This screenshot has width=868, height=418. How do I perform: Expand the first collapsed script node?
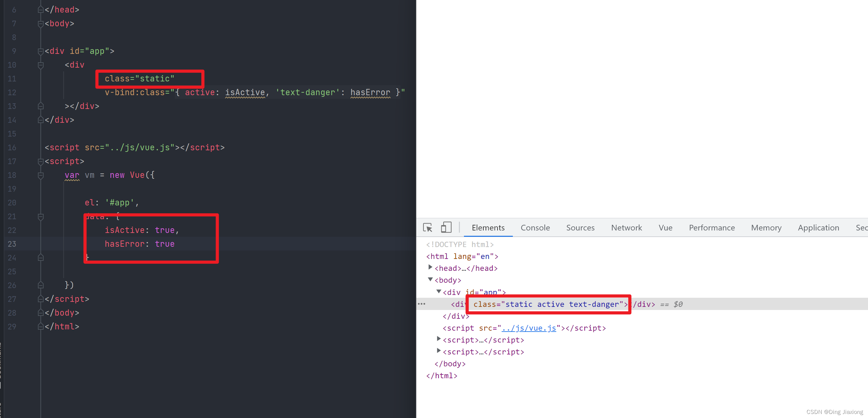click(x=438, y=339)
